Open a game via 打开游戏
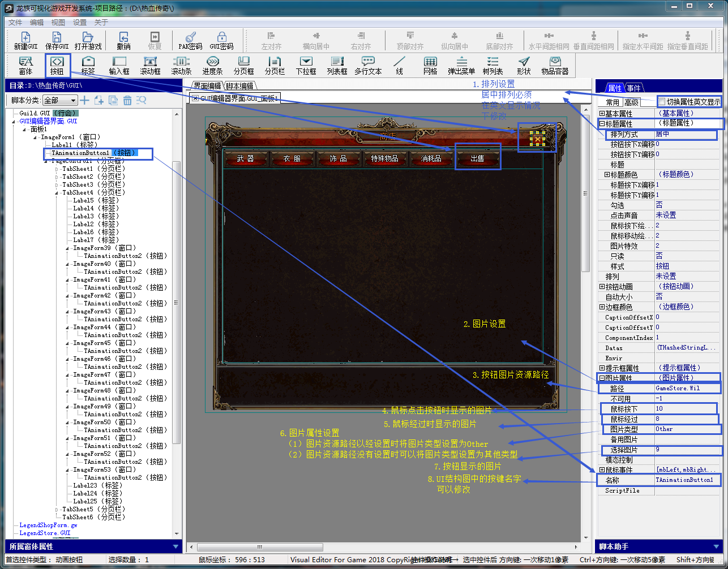728x569 pixels. (88, 41)
